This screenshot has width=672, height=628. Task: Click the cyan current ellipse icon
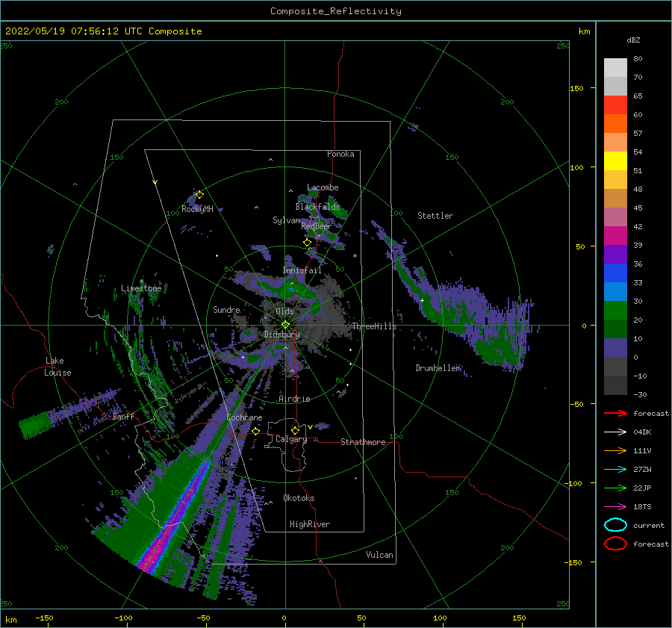[x=615, y=525]
